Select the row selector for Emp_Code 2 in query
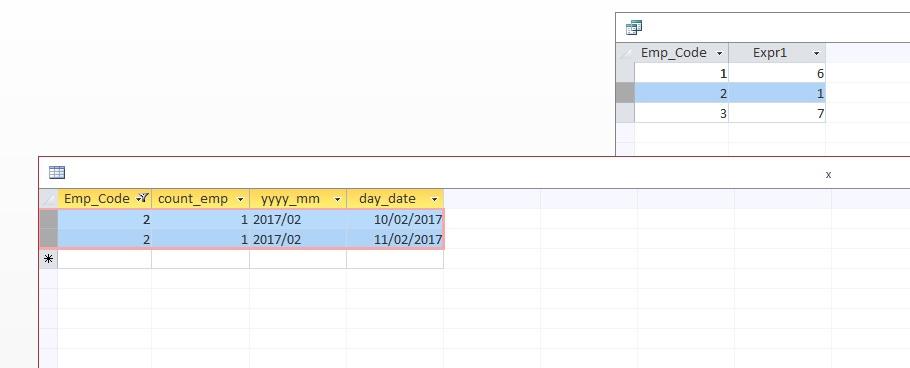This screenshot has height=368, width=910. tap(625, 93)
